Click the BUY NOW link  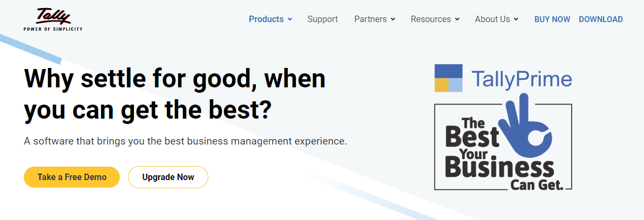click(552, 19)
